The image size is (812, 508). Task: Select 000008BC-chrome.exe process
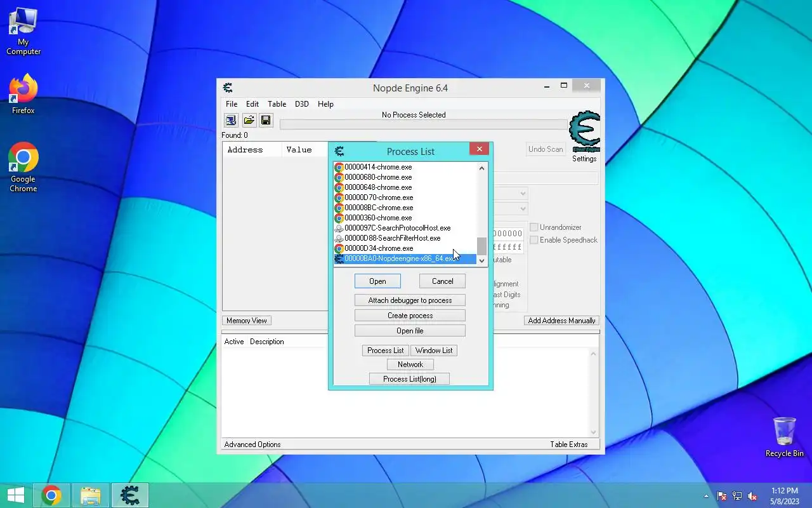pos(405,208)
